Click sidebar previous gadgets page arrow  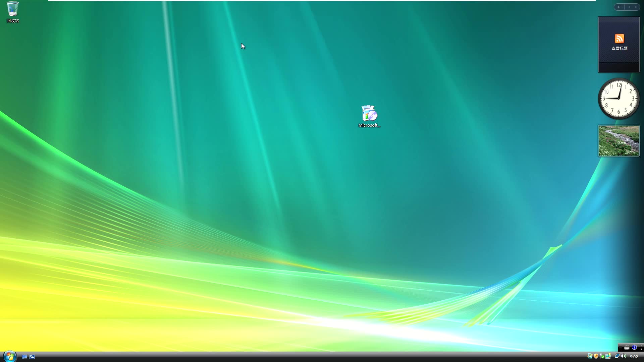click(x=629, y=7)
